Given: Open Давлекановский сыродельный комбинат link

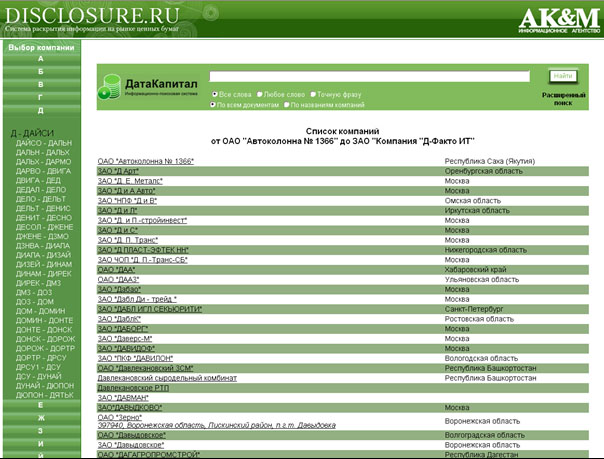Looking at the screenshot, I should [167, 378].
